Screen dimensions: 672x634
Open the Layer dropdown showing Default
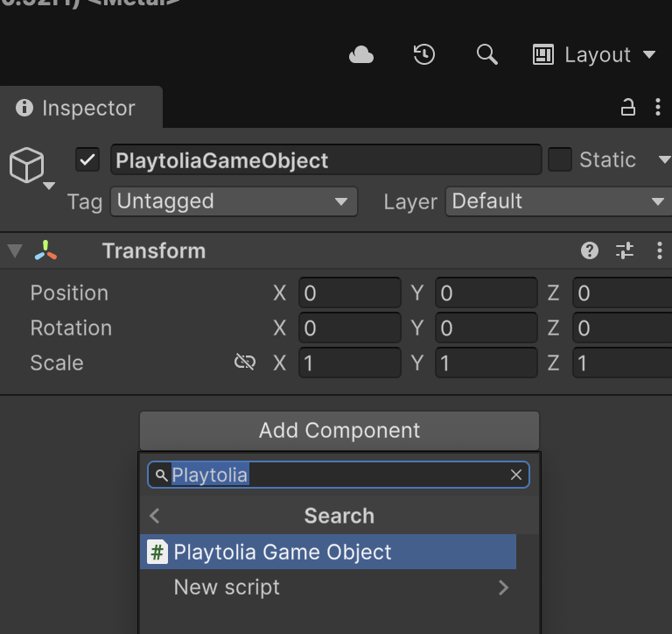[x=558, y=201]
